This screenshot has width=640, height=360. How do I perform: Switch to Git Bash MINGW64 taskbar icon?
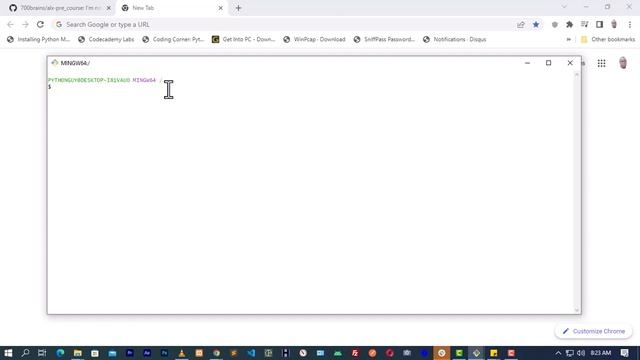tap(476, 353)
